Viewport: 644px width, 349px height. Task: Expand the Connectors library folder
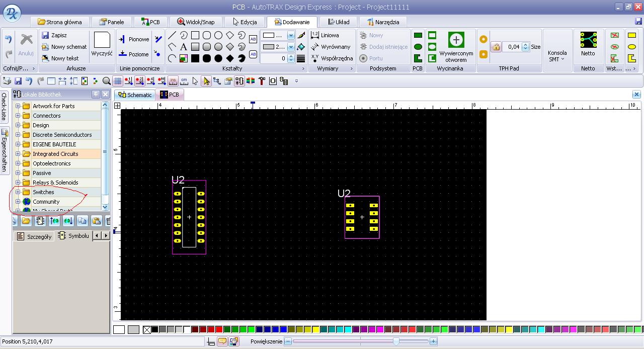(18, 116)
